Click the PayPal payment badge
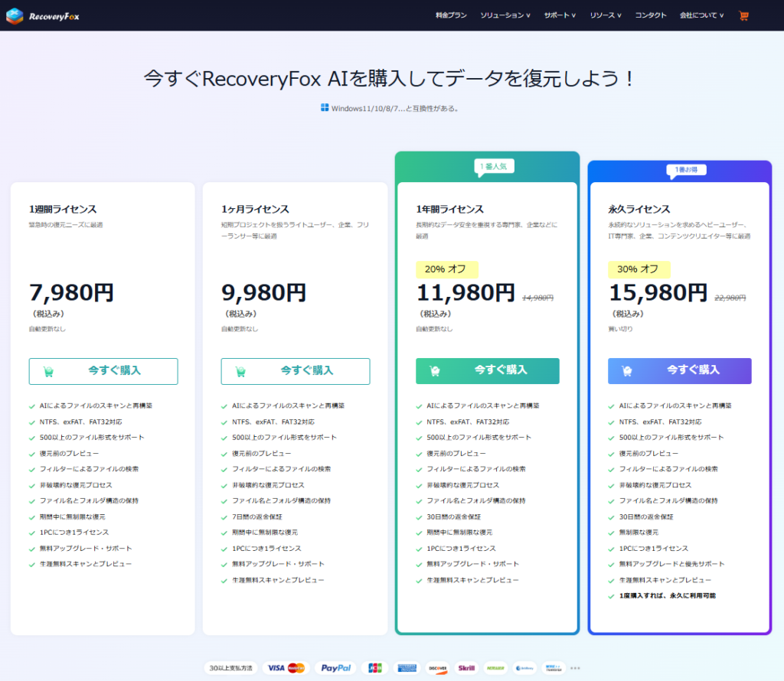 click(335, 668)
